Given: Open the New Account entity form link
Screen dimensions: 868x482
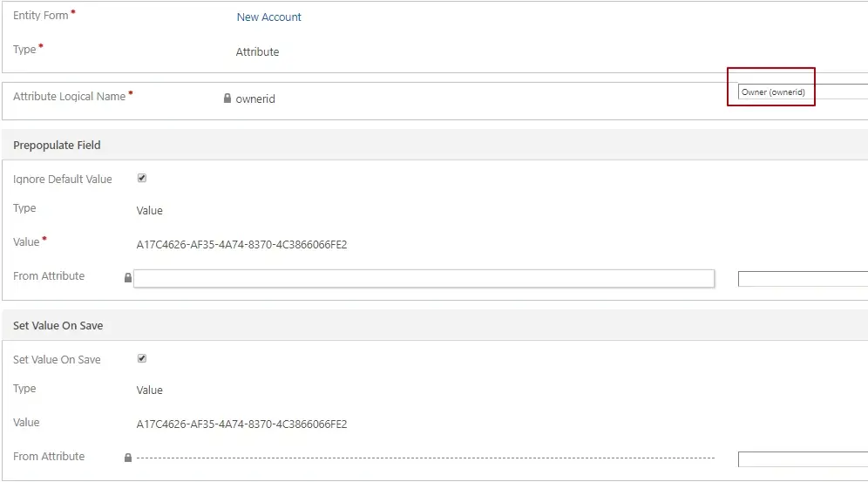Looking at the screenshot, I should point(268,17).
